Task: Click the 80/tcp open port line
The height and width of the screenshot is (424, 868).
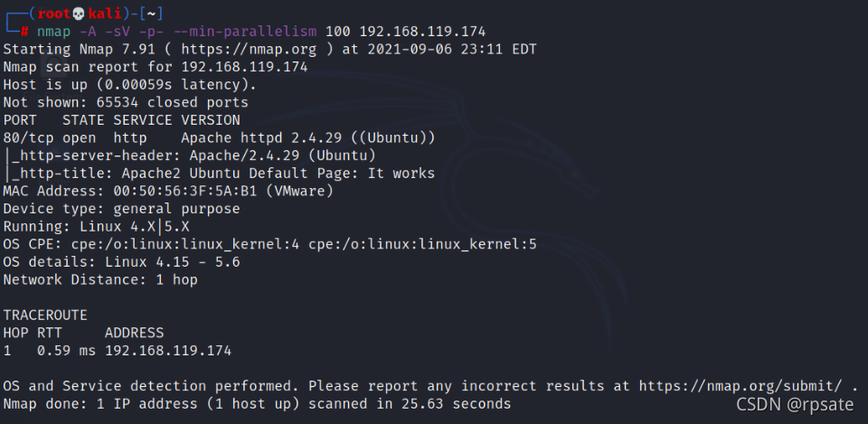Action: [219, 137]
